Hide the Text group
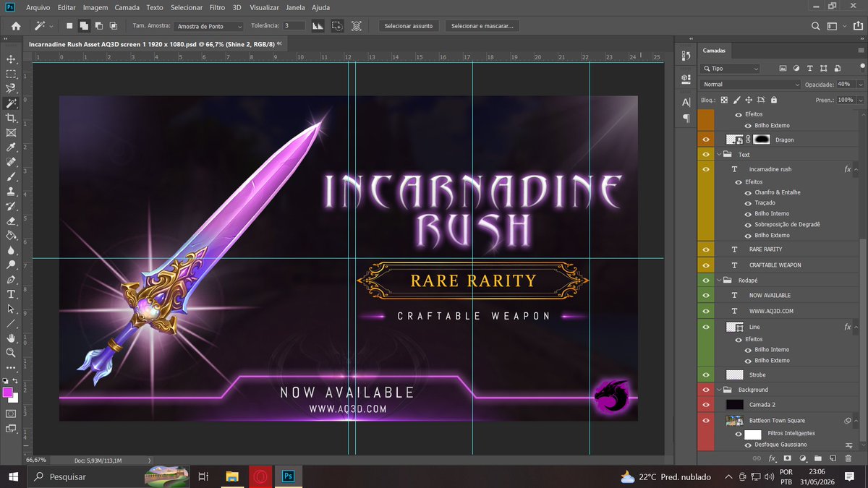Image resolution: width=868 pixels, height=488 pixels. [706, 155]
